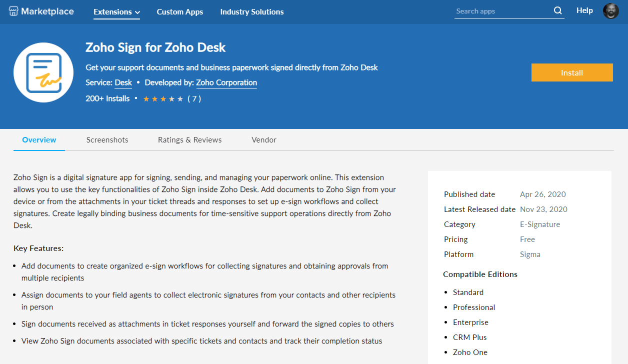The width and height of the screenshot is (628, 364).
Task: Click the Zoho Sign app logo
Action: click(43, 72)
